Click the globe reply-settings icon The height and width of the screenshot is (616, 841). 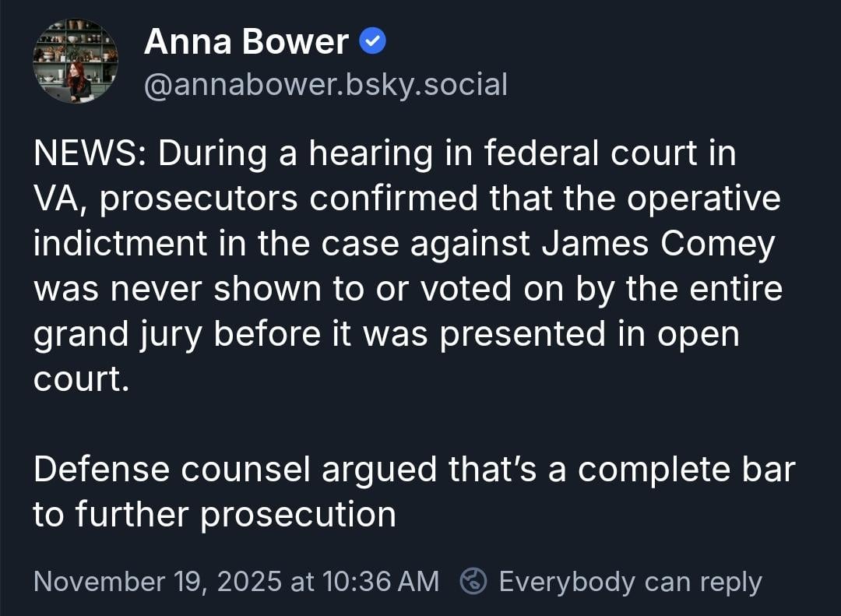(x=473, y=581)
